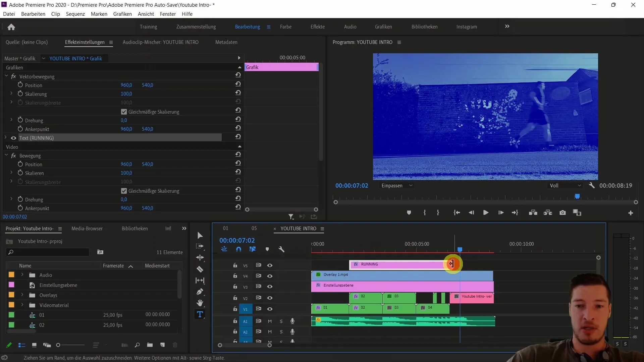
Task: Add marker in timeline header
Action: [267, 249]
